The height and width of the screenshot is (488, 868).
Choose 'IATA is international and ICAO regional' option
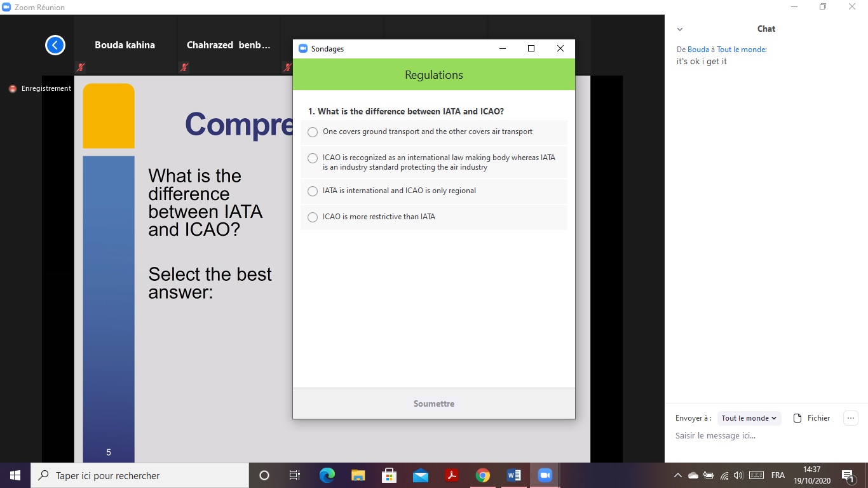pyautogui.click(x=313, y=191)
